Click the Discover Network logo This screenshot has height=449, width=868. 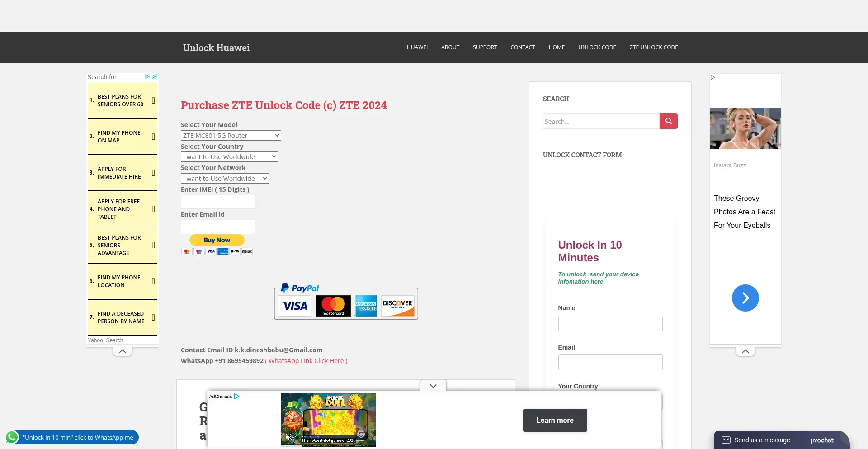[x=398, y=306]
